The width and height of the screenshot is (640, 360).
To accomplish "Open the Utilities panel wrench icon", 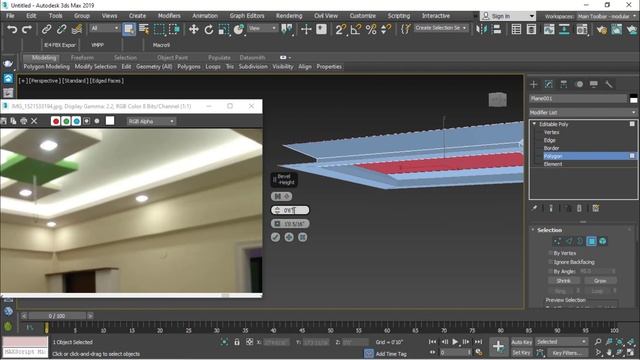I will (609, 84).
